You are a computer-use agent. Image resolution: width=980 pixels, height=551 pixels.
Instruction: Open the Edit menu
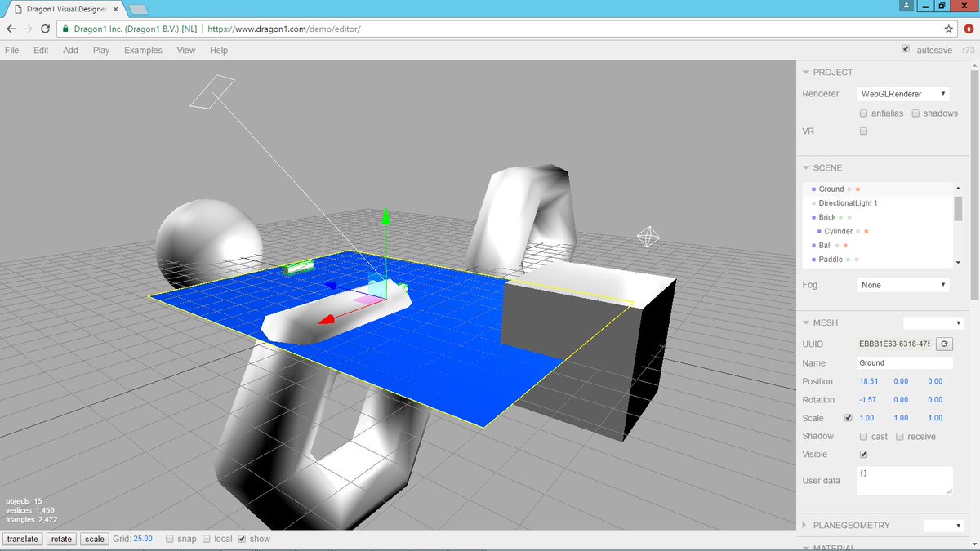[x=41, y=50]
